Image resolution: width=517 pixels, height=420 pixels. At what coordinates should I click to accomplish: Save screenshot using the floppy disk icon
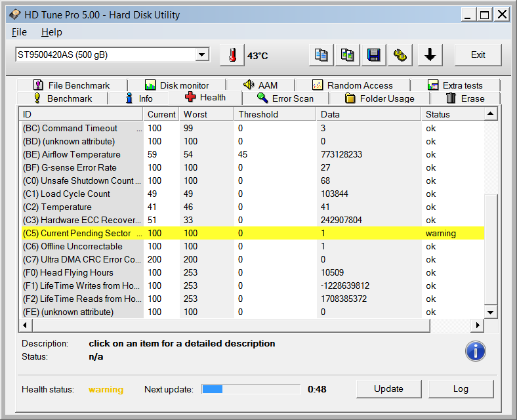coord(373,55)
